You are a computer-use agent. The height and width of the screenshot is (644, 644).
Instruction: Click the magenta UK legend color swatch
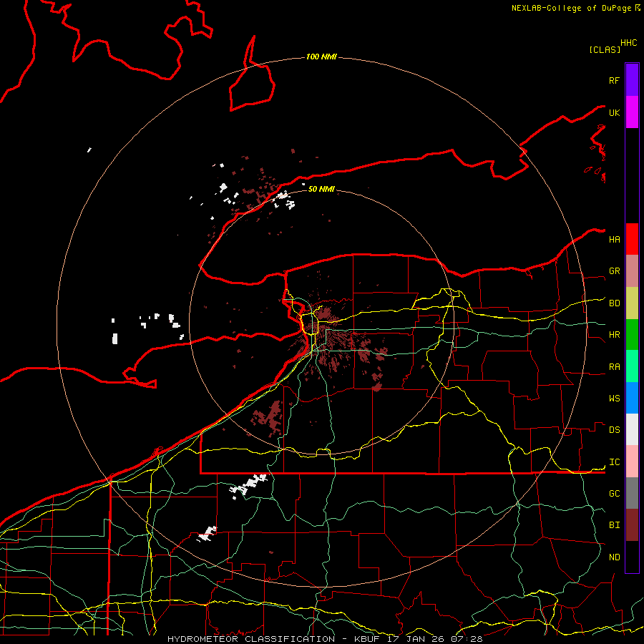pyautogui.click(x=632, y=112)
